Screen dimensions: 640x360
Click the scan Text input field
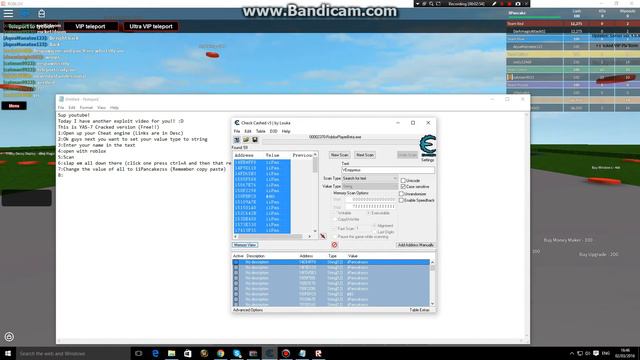point(388,170)
